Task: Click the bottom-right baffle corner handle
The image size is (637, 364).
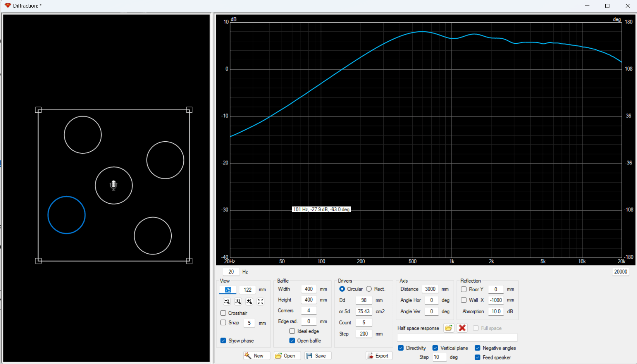Action: click(189, 261)
